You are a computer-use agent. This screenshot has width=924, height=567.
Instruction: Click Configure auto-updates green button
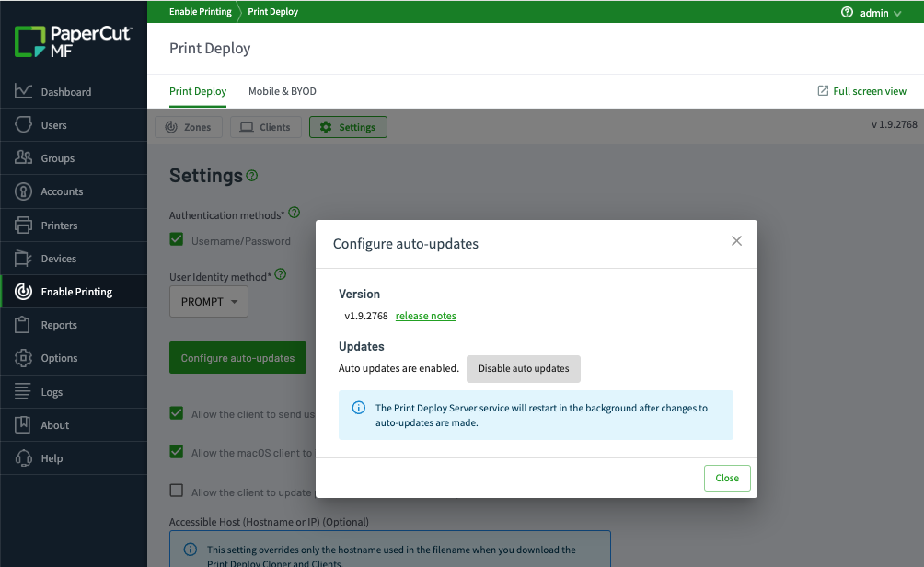click(x=237, y=357)
